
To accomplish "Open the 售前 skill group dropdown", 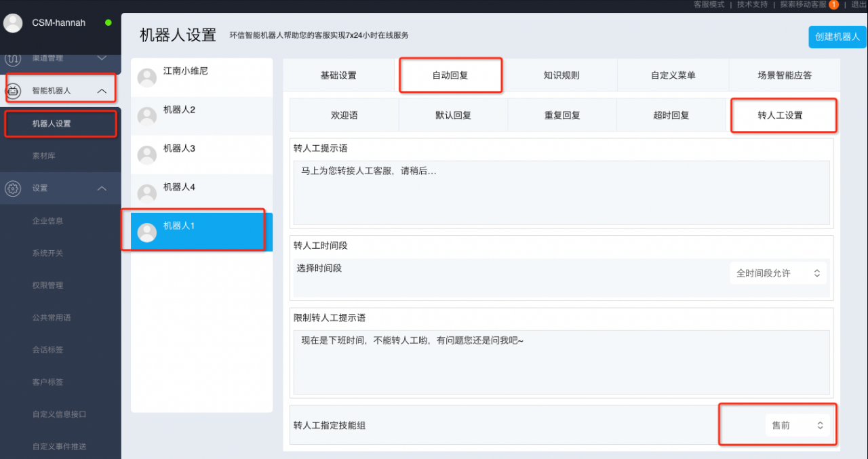I will coord(797,425).
